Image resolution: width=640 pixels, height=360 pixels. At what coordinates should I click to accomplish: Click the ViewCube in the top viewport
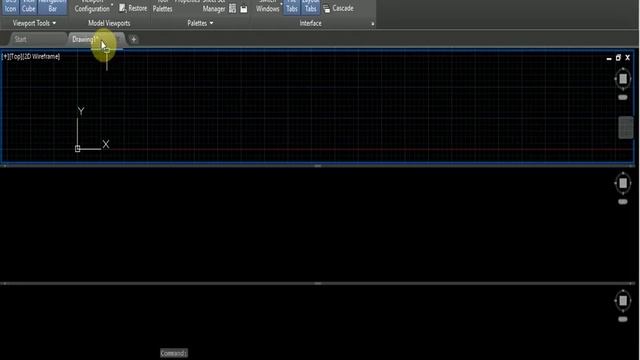pyautogui.click(x=623, y=79)
